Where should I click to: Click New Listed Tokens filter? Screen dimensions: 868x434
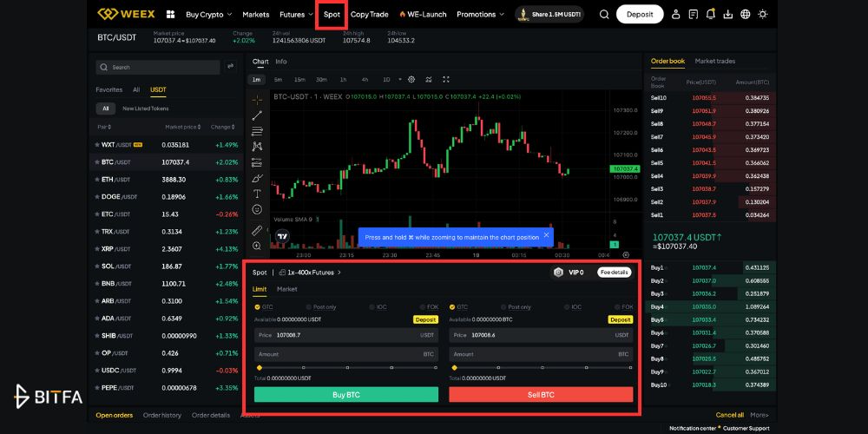coord(146,108)
